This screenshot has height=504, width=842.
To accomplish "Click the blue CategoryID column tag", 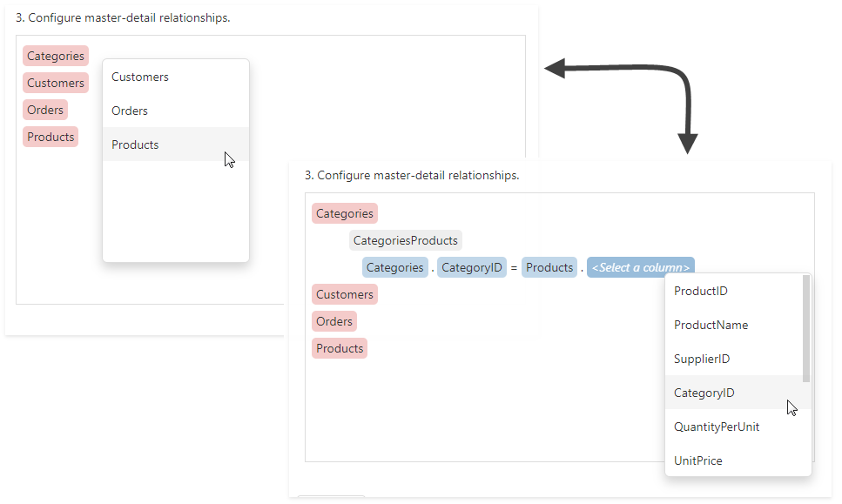I will pyautogui.click(x=470, y=267).
